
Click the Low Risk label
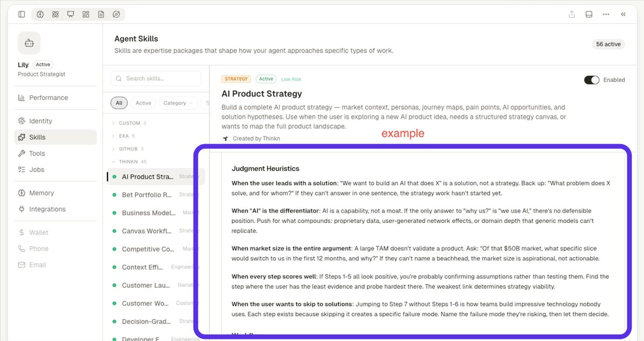click(291, 79)
